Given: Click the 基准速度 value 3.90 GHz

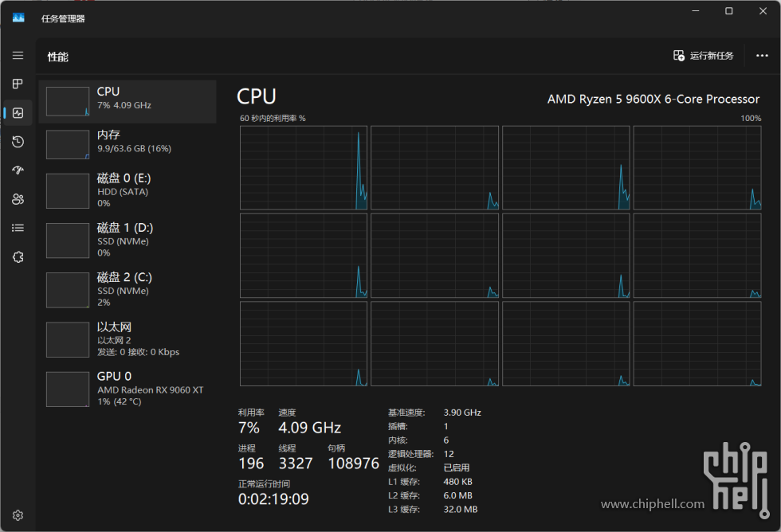Looking at the screenshot, I should coord(462,413).
